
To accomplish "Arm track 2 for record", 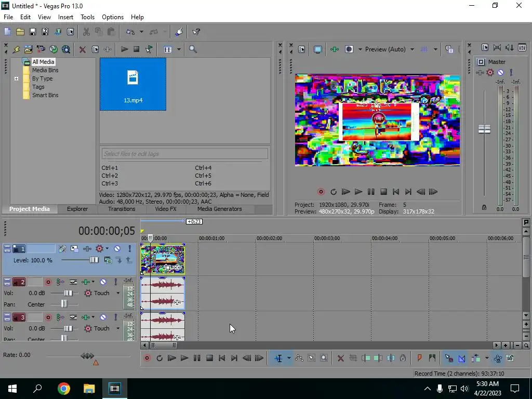I will click(x=48, y=282).
